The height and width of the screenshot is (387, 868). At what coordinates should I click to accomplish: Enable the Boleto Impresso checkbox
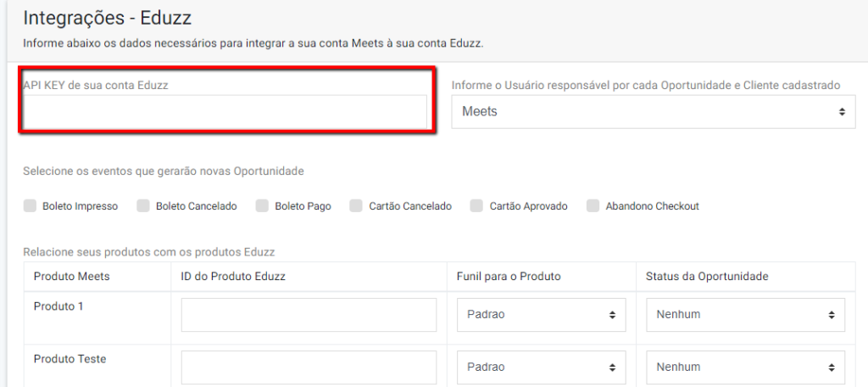pos(30,206)
